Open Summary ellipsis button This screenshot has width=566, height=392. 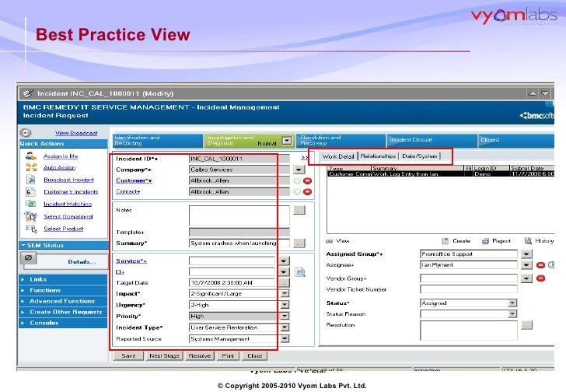(299, 243)
